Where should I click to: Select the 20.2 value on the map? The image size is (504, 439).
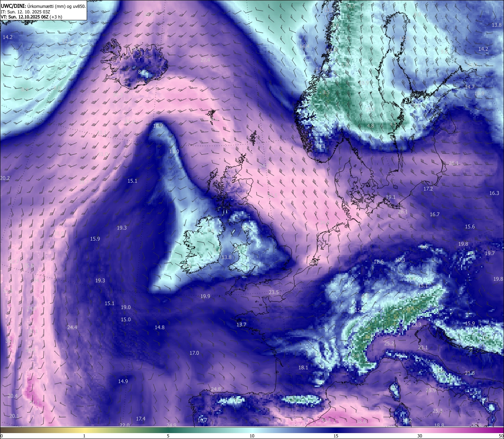(x=5, y=178)
